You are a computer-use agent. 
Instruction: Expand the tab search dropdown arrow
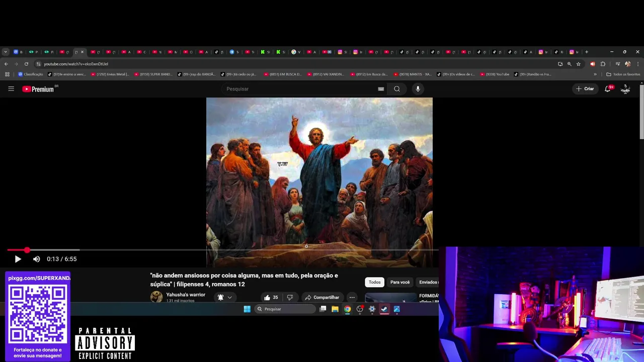point(6,52)
